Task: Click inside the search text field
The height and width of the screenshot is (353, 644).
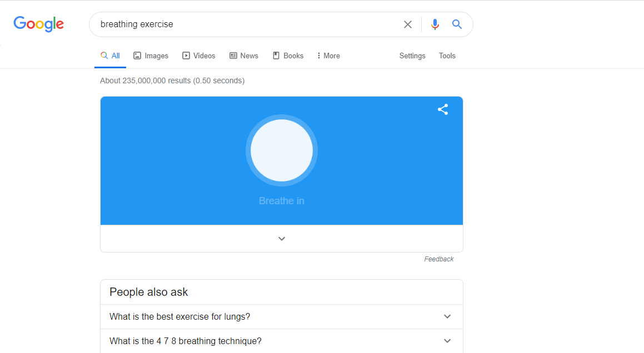Action: point(244,24)
